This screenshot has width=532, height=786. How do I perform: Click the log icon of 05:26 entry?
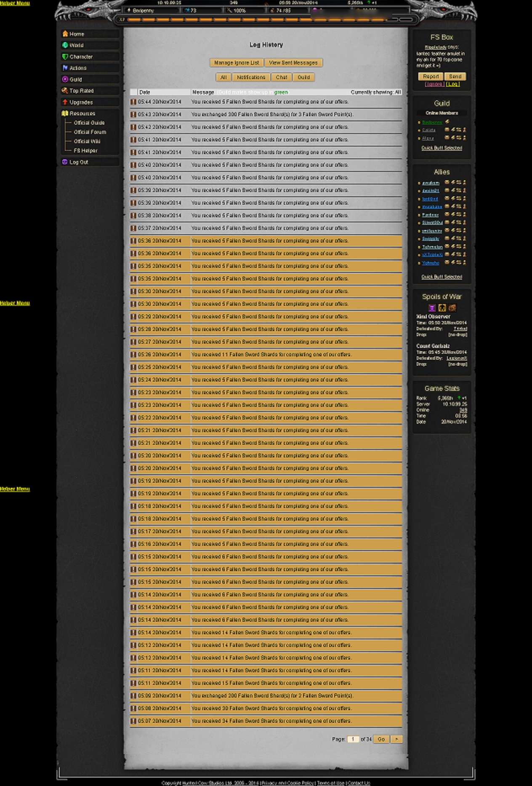pos(133,355)
